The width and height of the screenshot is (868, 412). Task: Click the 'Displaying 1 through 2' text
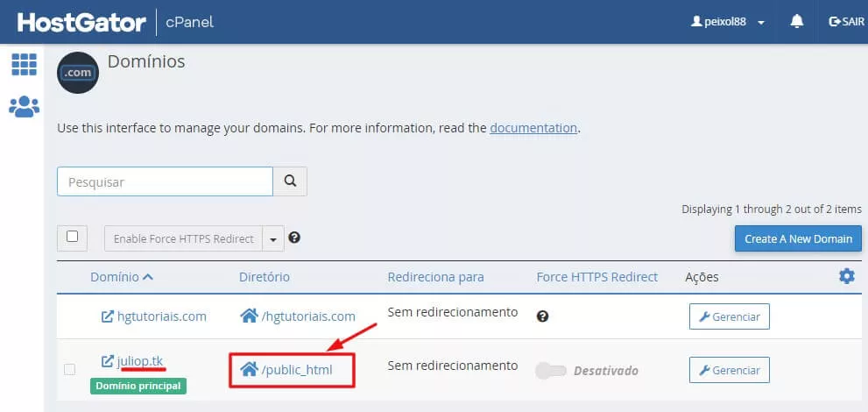(x=772, y=210)
